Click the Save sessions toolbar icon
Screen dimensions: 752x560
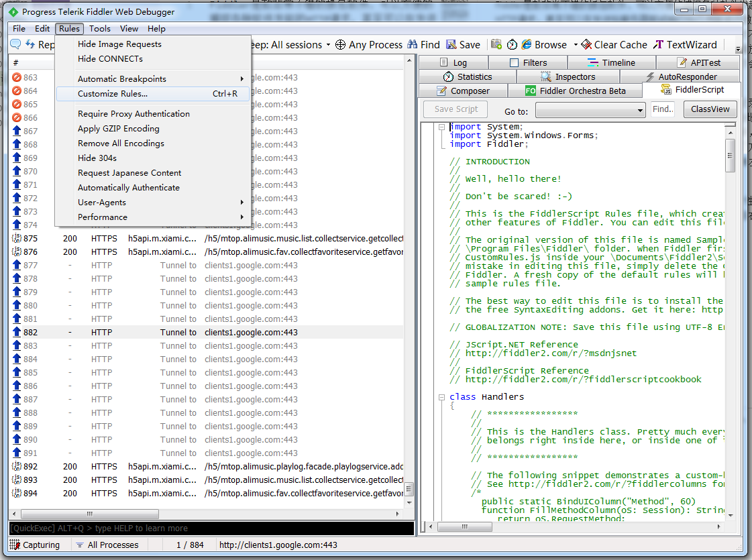[451, 45]
